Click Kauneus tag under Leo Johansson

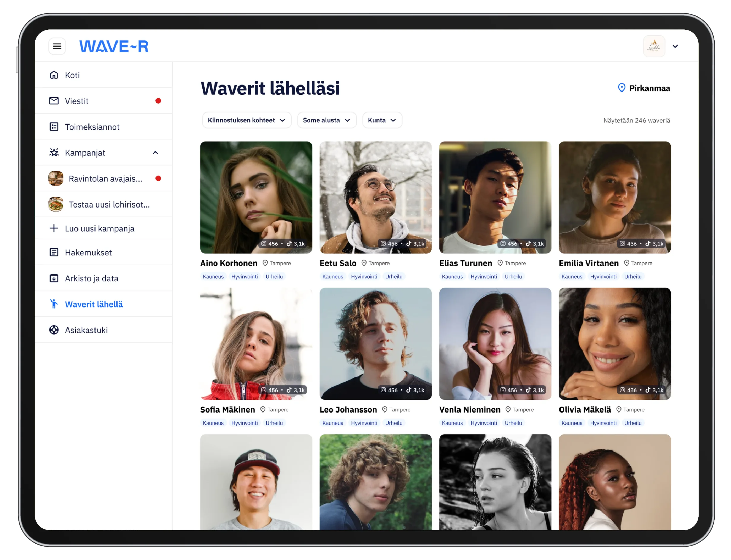(x=333, y=423)
